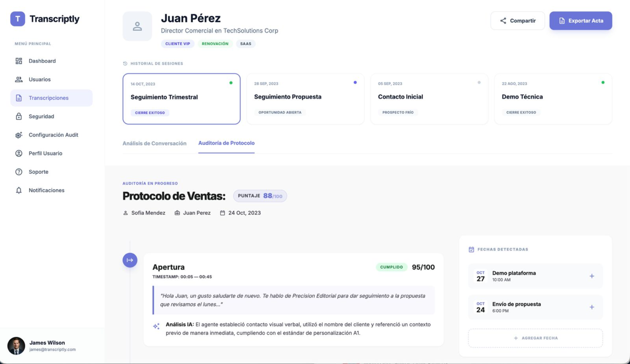
Task: Open the Contacto Inicial session card
Action: pos(429,99)
